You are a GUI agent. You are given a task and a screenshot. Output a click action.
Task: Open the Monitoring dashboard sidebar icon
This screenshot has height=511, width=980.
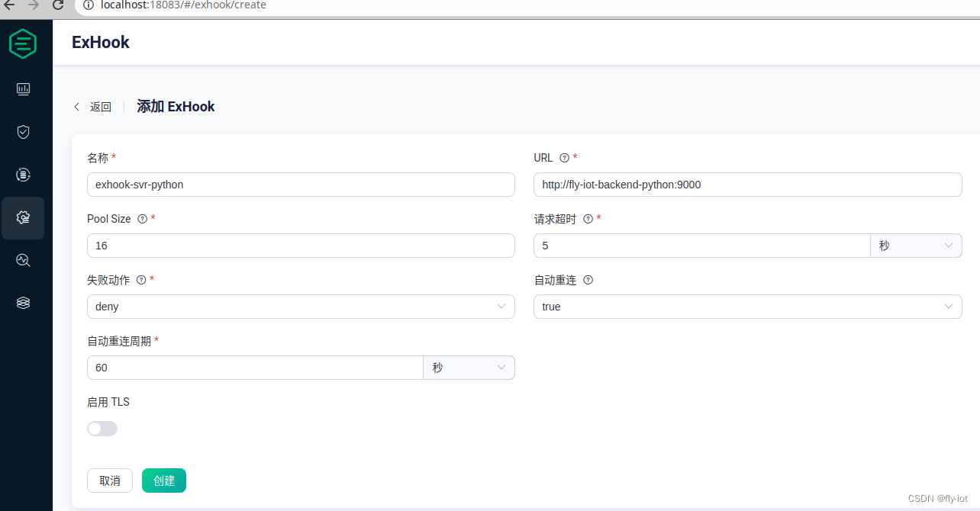pyautogui.click(x=23, y=89)
